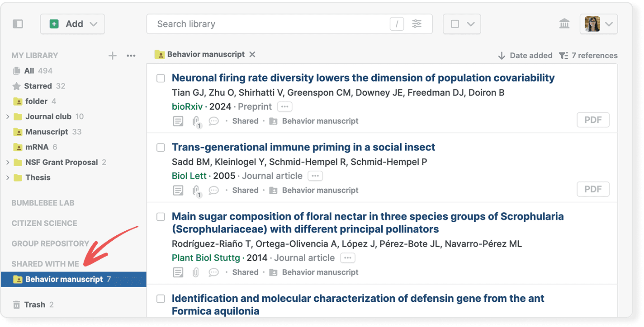Viewport: 644px width, 327px height.
Task: Remove the Behavior manuscript filter tag
Action: coord(252,54)
